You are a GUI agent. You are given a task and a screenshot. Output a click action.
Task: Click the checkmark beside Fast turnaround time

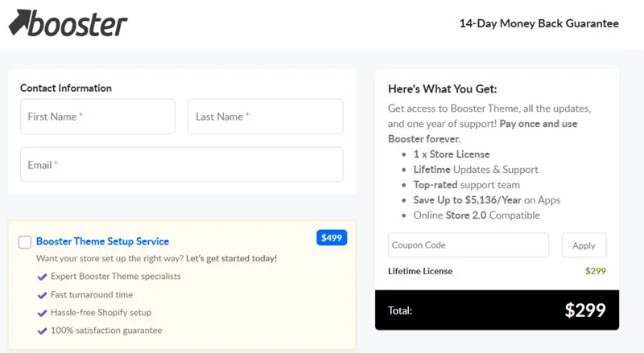[x=42, y=295]
